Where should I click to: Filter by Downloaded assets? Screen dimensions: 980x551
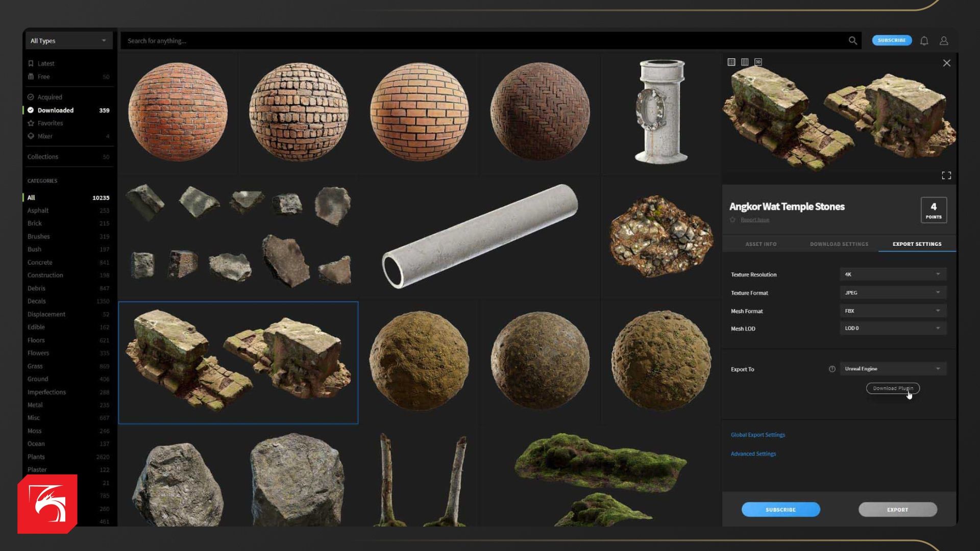55,110
